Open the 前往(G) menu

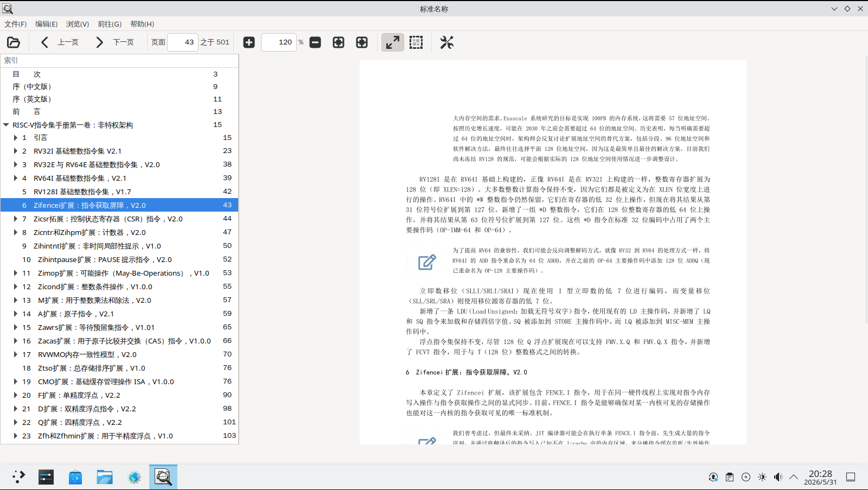[110, 24]
